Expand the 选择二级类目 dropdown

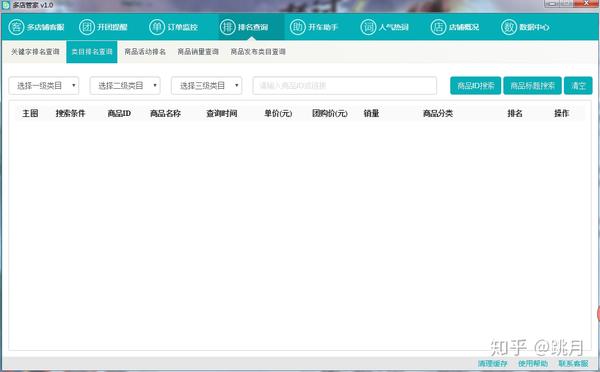pyautogui.click(x=125, y=86)
